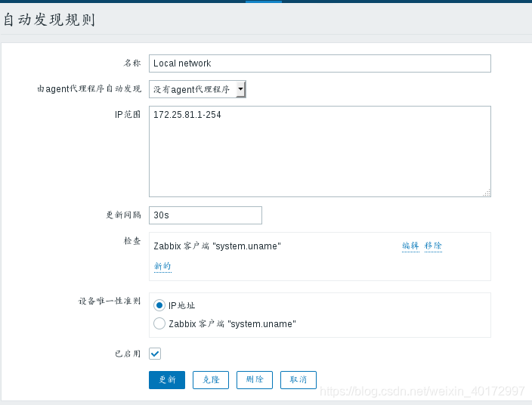Screen dimensions: 532x405
Task: Click the Zabbix 客户端 "system.uname" check entry text
Action: click(217, 246)
